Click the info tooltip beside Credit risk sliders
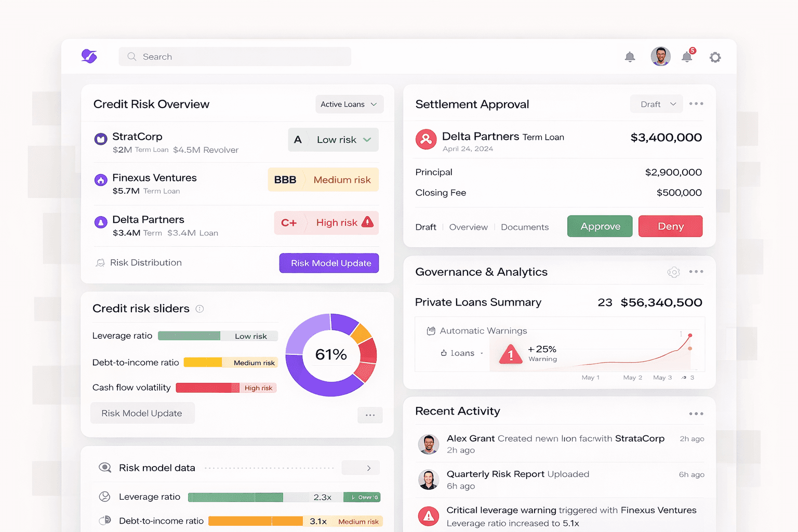This screenshot has width=798, height=532. (x=200, y=309)
